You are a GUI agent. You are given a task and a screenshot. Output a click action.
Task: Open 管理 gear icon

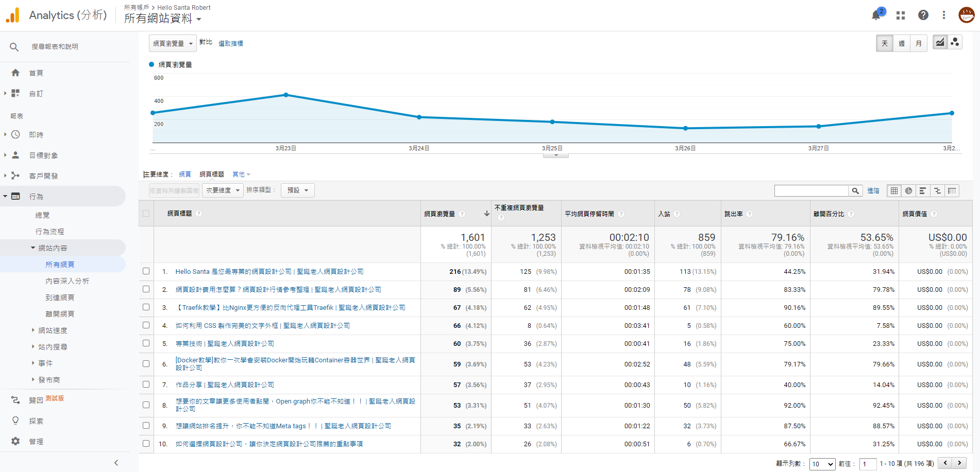pyautogui.click(x=15, y=441)
